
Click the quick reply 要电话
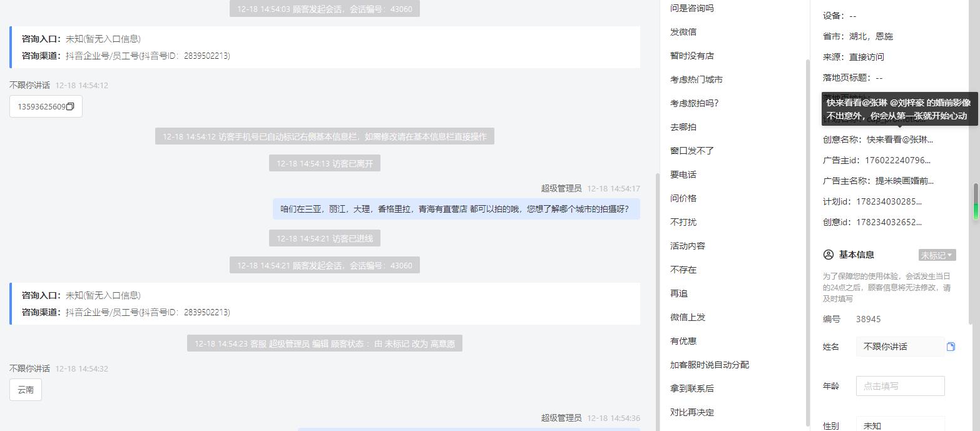(x=683, y=175)
